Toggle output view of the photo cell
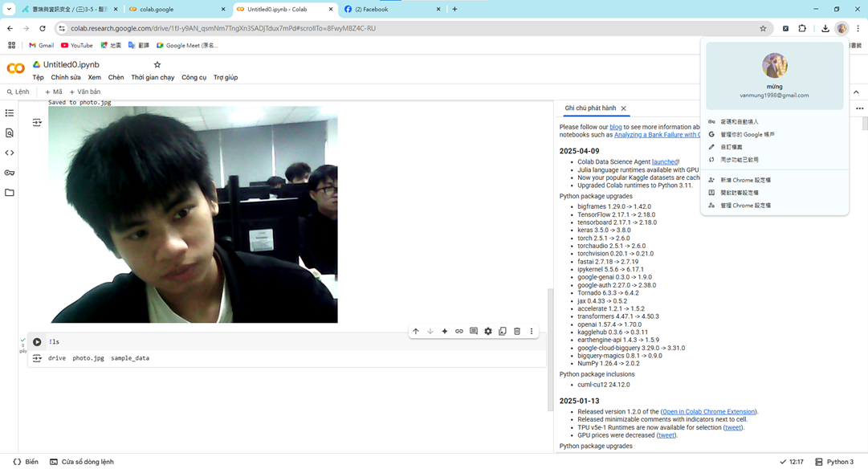The height and width of the screenshot is (469, 868). [37, 123]
